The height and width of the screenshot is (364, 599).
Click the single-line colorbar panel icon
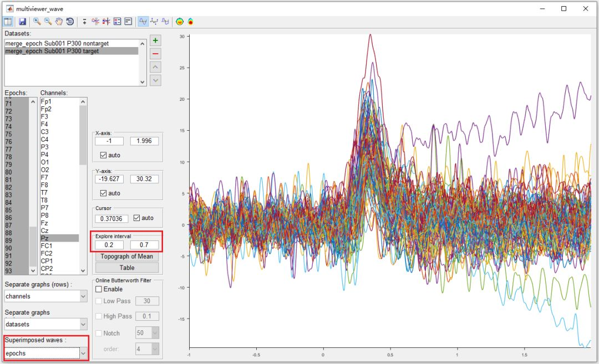pos(128,22)
